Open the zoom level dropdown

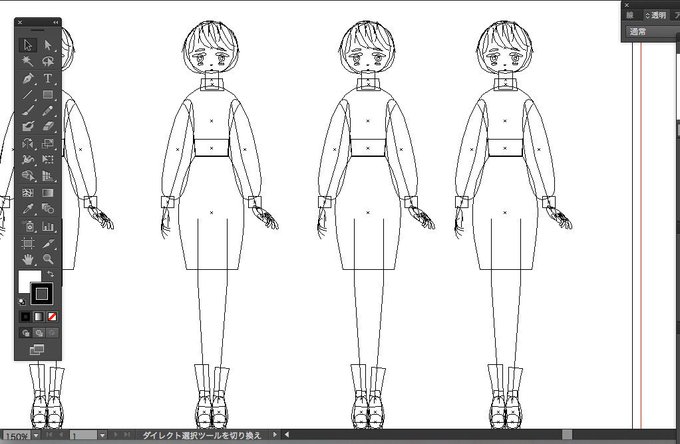pyautogui.click(x=36, y=435)
